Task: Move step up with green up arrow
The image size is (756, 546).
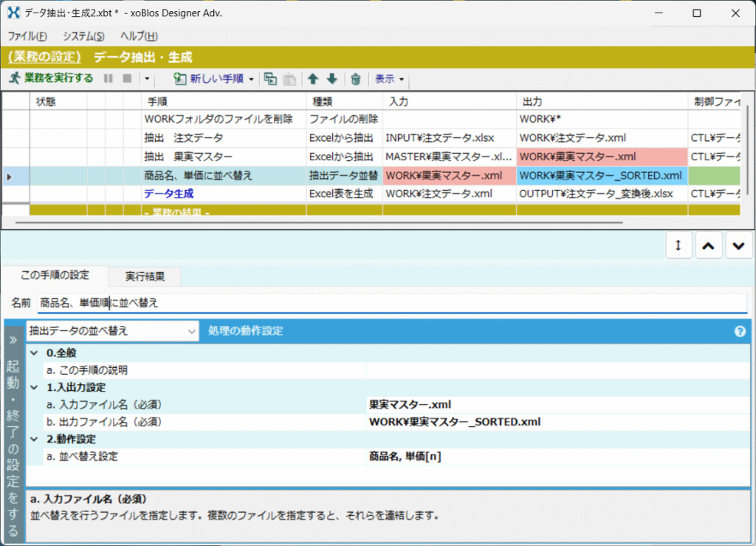Action: click(x=313, y=79)
